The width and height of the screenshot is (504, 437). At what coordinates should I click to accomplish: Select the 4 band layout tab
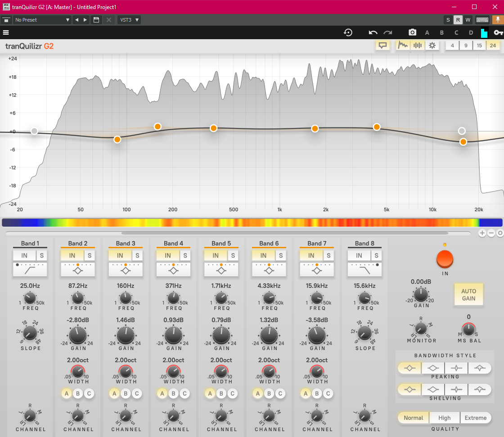[452, 46]
